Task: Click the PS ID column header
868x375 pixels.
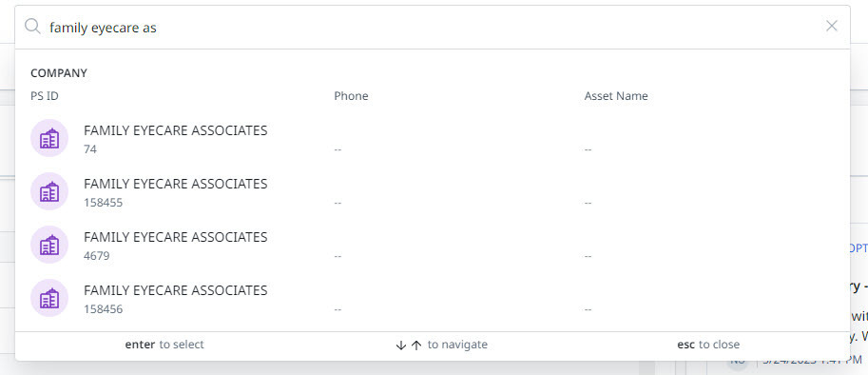Action: [45, 96]
